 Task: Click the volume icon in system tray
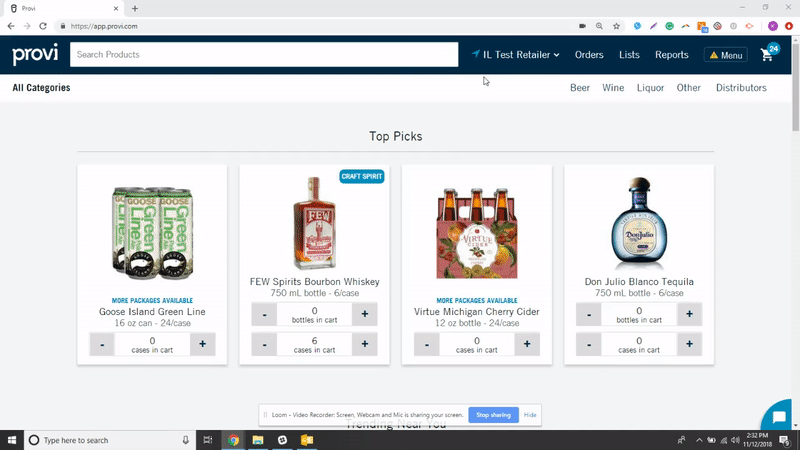[x=735, y=440]
